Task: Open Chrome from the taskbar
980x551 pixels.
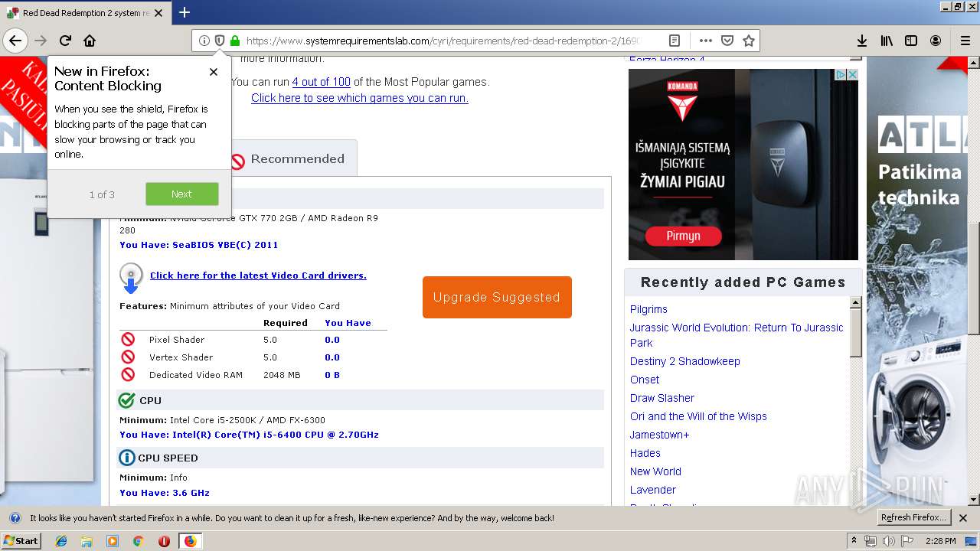Action: [x=138, y=541]
